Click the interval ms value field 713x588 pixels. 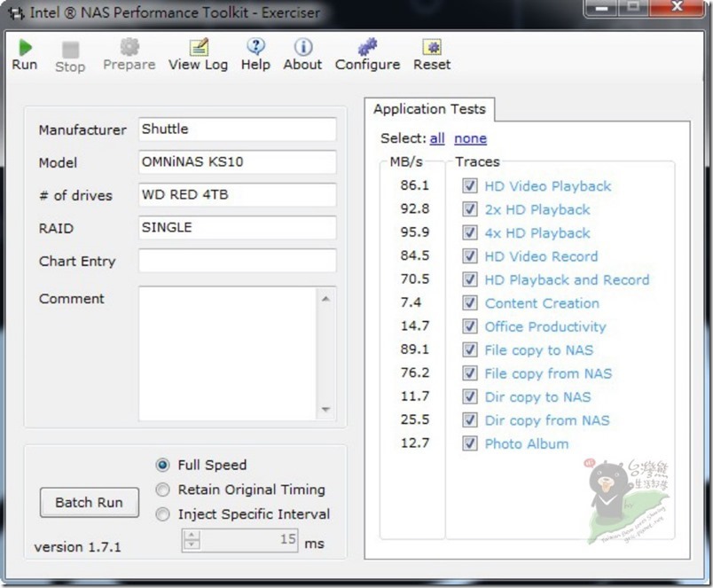[249, 540]
